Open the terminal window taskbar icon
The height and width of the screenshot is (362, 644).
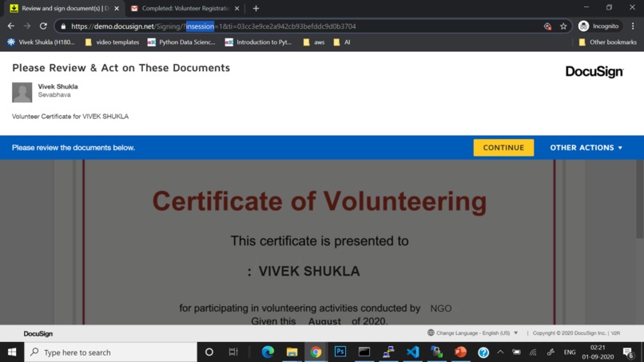coord(364,352)
